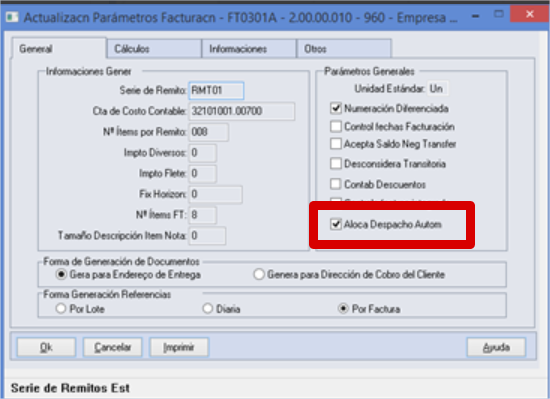Click the Nº Ítems FT field
Viewport: 550px width, 399px height.
(202, 215)
